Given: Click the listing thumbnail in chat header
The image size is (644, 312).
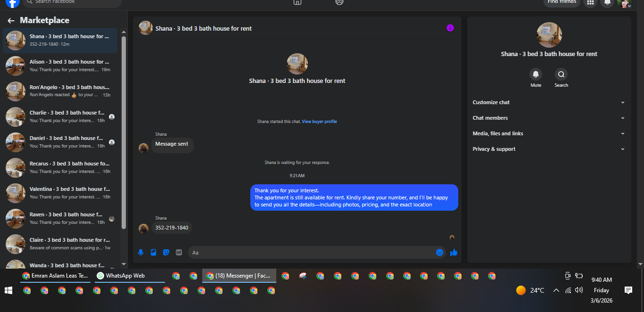Looking at the screenshot, I should [x=146, y=28].
